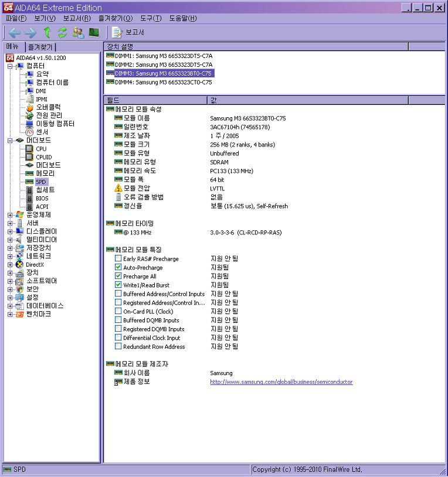Toggle Buffered DQMB Inputs checkbox
The image size is (448, 477).
(118, 320)
